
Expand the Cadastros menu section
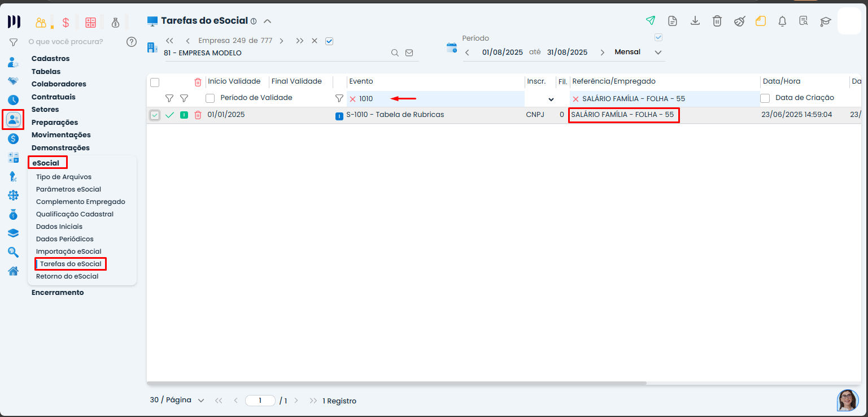point(51,59)
